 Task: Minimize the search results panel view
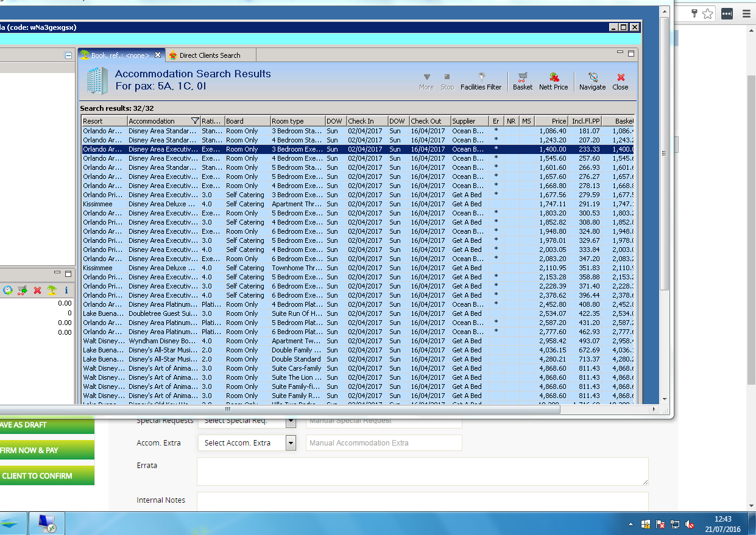pos(621,54)
